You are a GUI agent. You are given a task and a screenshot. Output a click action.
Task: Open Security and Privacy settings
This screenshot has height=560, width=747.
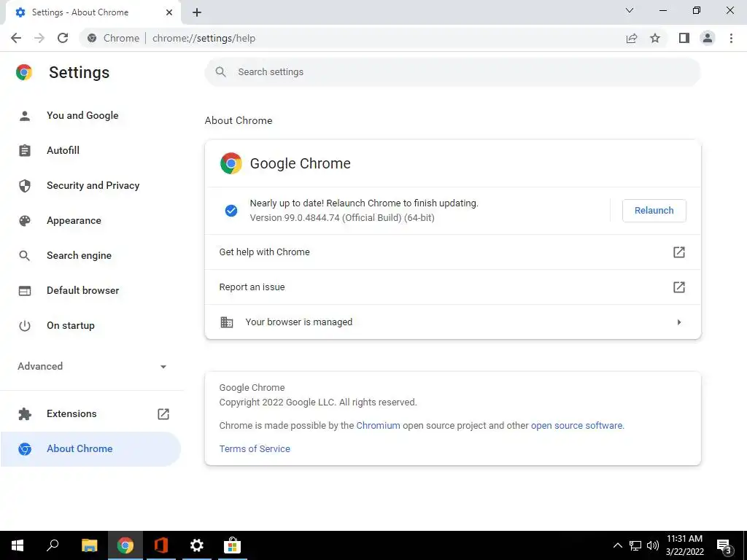click(91, 185)
